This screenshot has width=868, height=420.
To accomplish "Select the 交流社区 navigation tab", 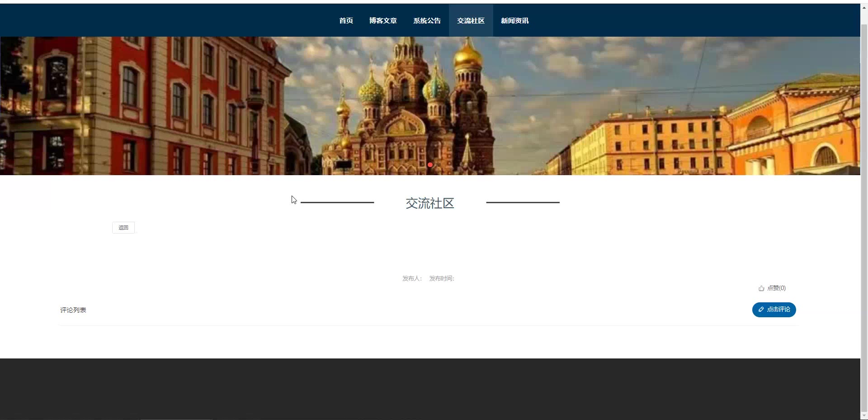I will click(x=471, y=21).
